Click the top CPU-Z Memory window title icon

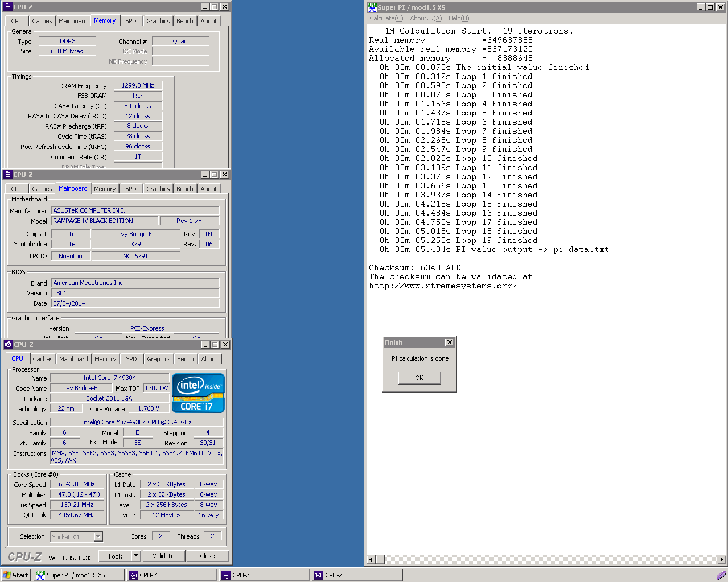(8, 7)
